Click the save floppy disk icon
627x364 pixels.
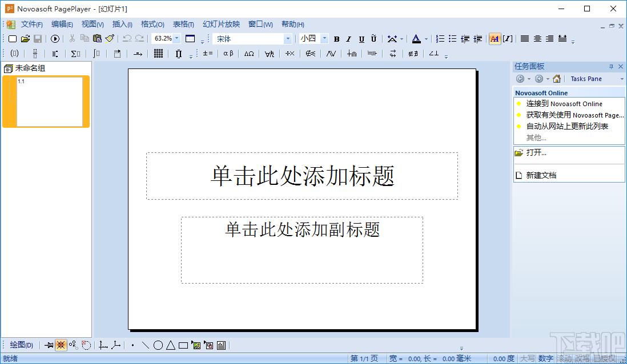(38, 39)
